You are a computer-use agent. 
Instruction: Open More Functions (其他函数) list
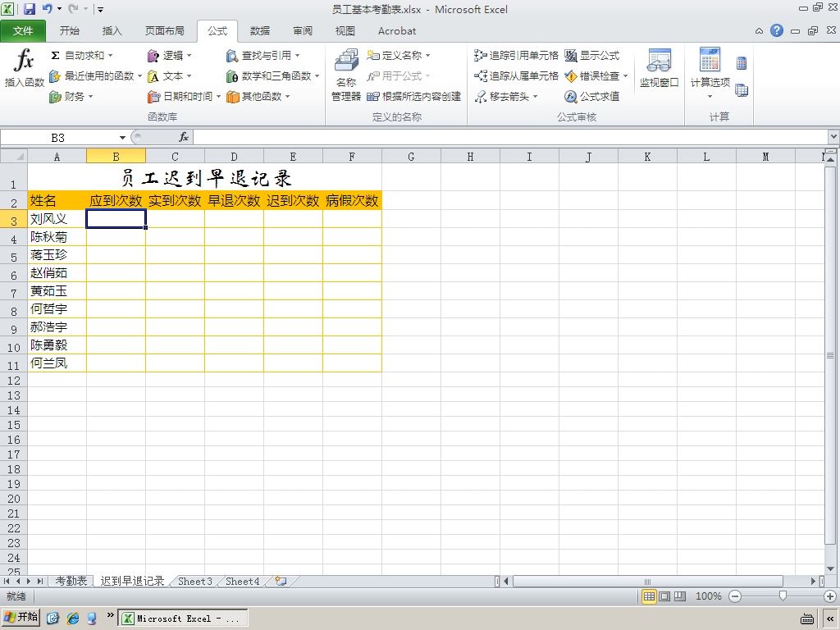click(258, 97)
